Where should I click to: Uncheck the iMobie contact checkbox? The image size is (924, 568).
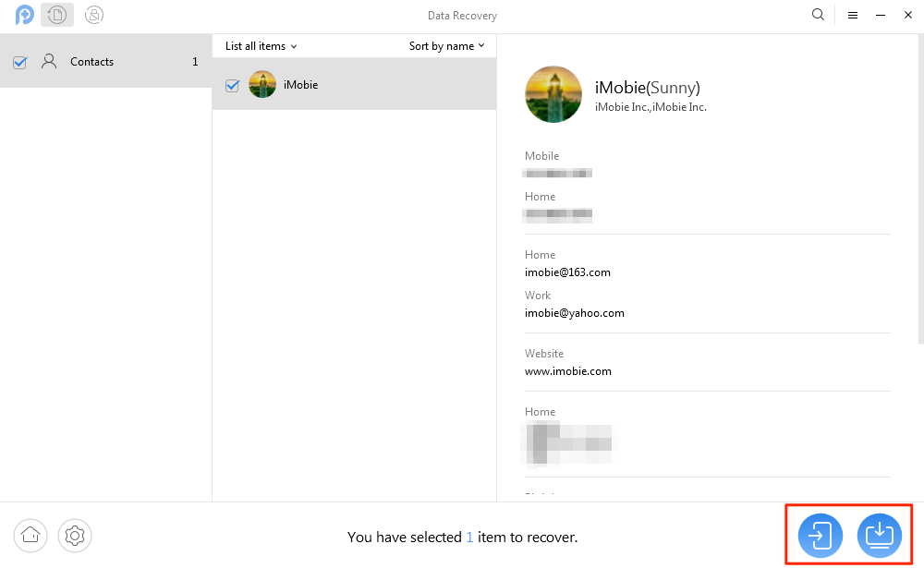tap(232, 86)
